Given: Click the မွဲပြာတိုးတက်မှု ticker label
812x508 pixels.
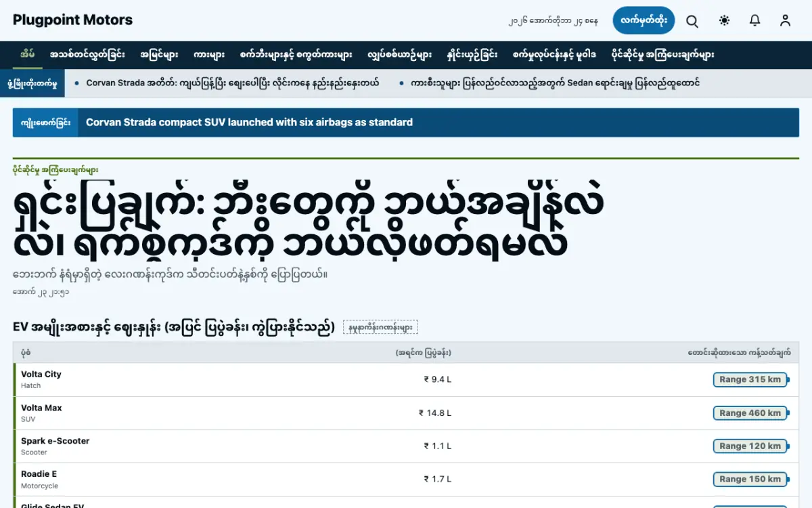Looking at the screenshot, I should (x=32, y=83).
